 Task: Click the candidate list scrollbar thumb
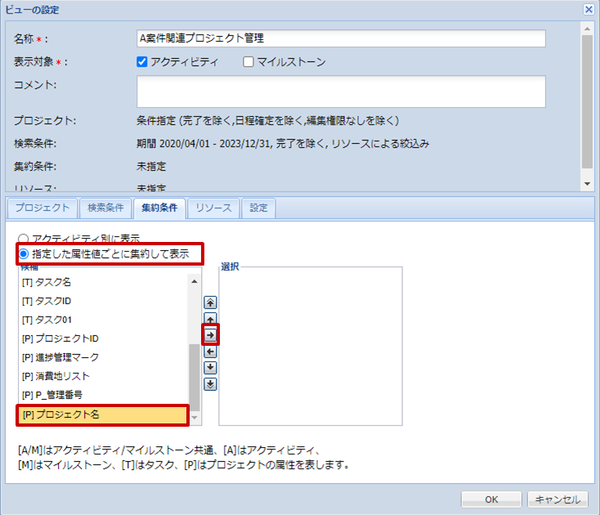click(x=194, y=377)
